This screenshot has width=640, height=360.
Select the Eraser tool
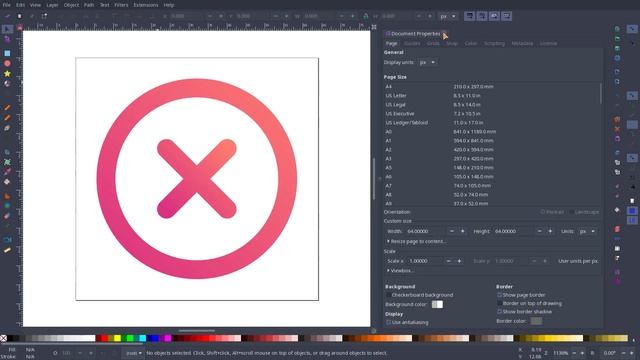(x=7, y=216)
